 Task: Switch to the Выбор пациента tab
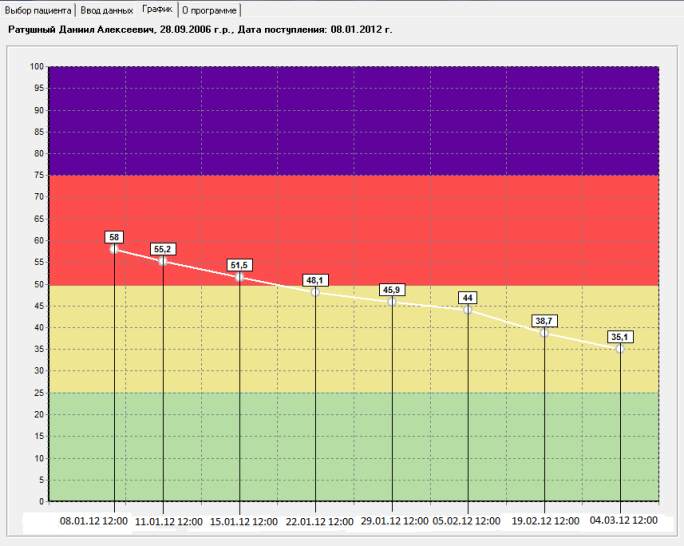[x=38, y=10]
